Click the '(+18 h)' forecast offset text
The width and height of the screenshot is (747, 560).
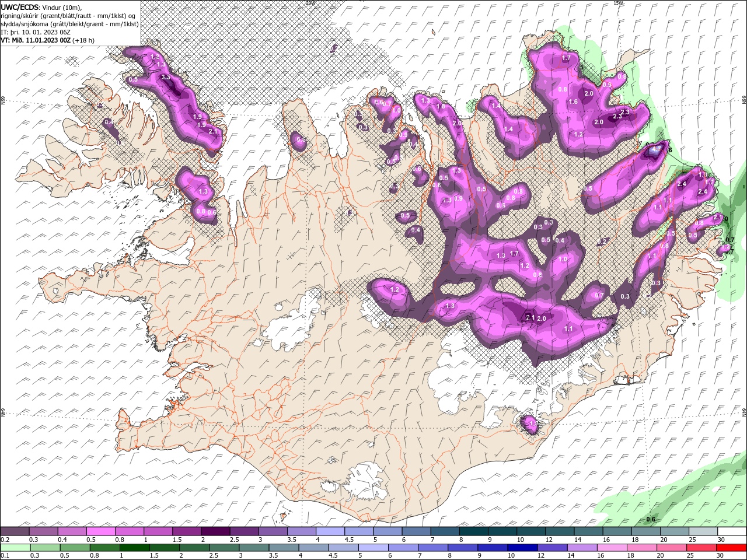(x=83, y=40)
